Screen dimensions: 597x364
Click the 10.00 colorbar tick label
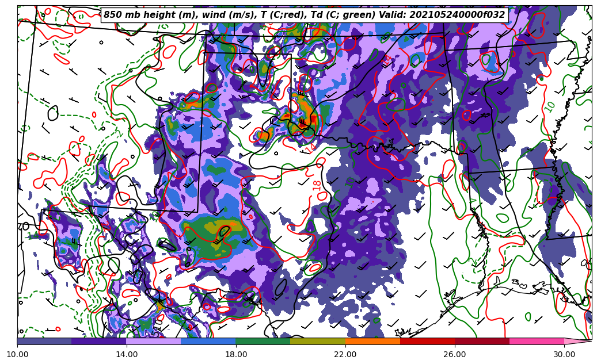coord(17,354)
